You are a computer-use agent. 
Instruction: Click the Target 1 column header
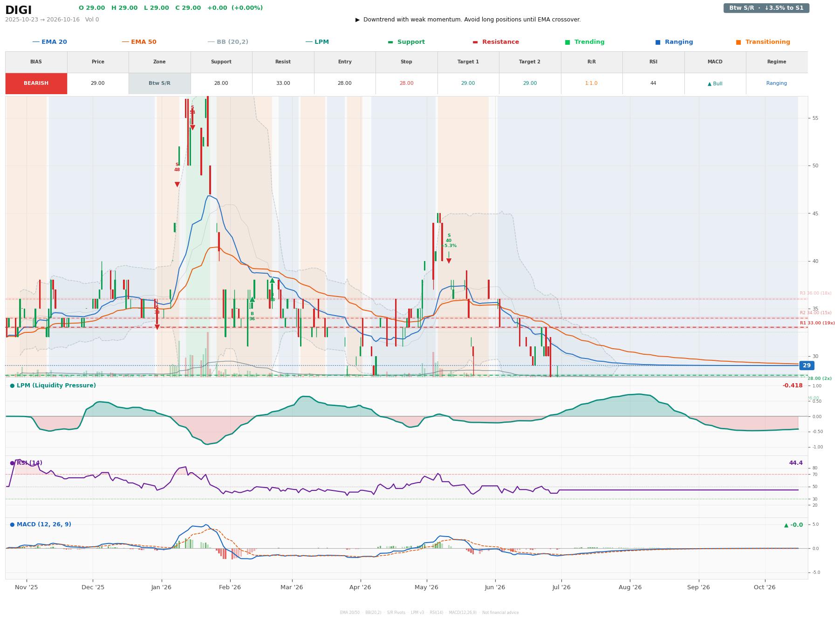coord(468,62)
